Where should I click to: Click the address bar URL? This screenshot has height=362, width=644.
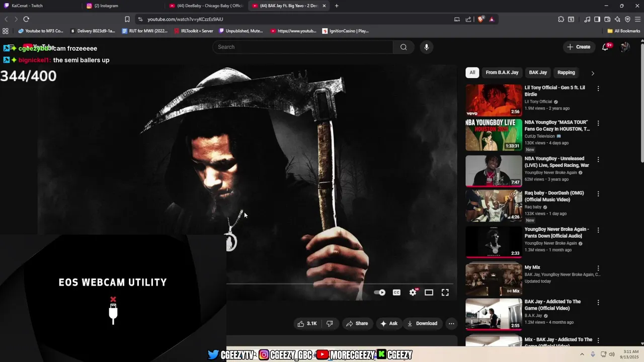pos(185,19)
